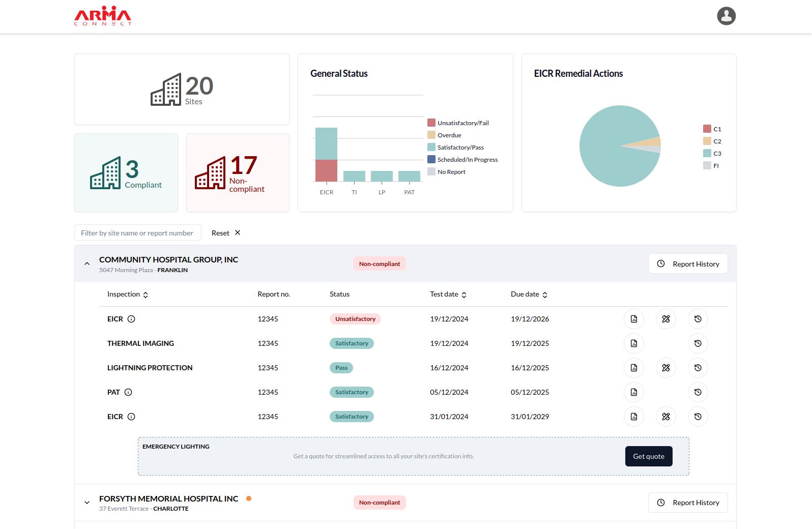This screenshot has width=812, height=529.
Task: Click Non-compliant badge for Forsyth Memorial Hospital
Action: 380,503
